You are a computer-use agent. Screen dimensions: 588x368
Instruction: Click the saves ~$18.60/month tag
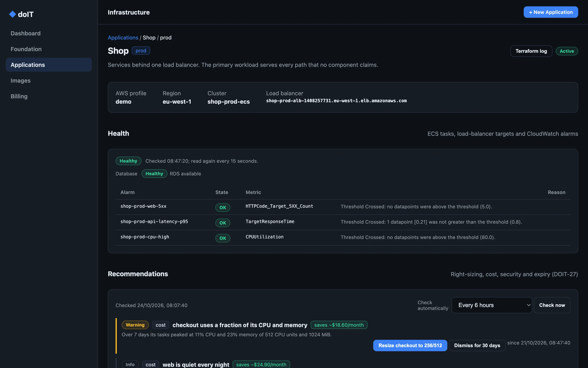tap(339, 325)
